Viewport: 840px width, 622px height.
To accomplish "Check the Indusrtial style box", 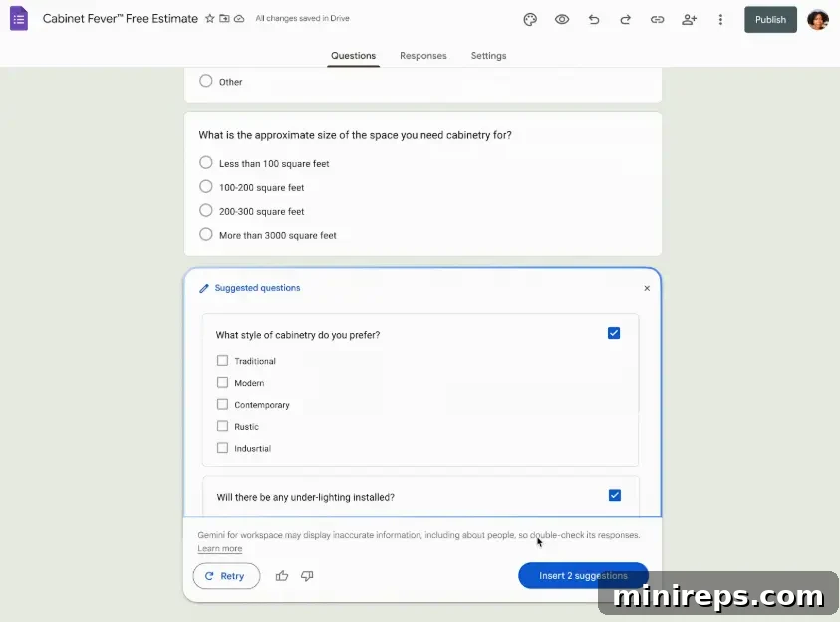I will (222, 448).
